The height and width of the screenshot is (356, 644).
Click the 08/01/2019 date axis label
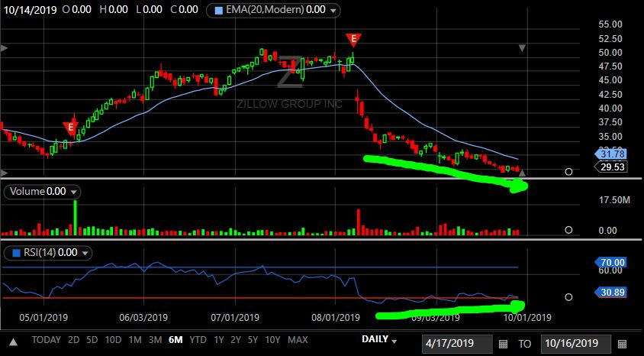click(336, 318)
